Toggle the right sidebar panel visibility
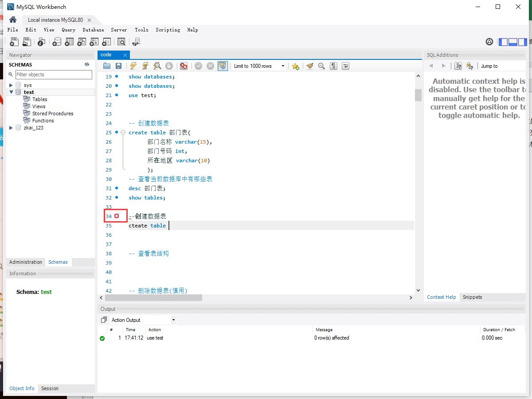532x399 pixels. pos(522,42)
